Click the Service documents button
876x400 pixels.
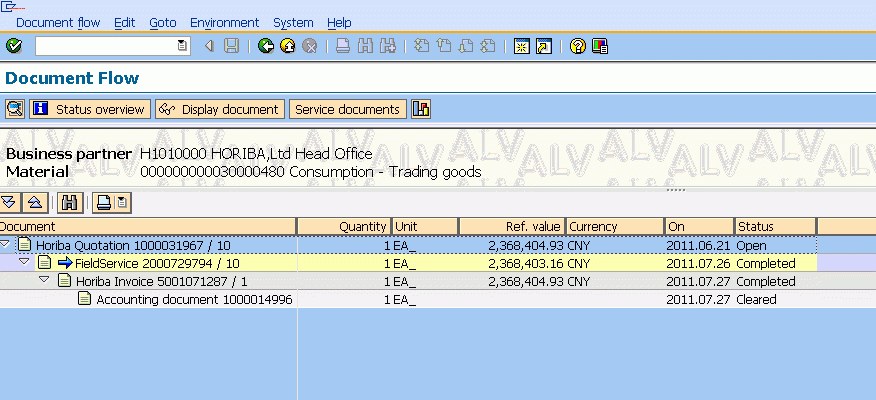(x=347, y=109)
